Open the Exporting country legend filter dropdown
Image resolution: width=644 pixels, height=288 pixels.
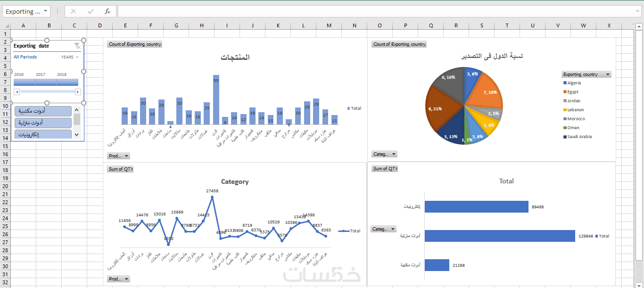click(x=608, y=74)
